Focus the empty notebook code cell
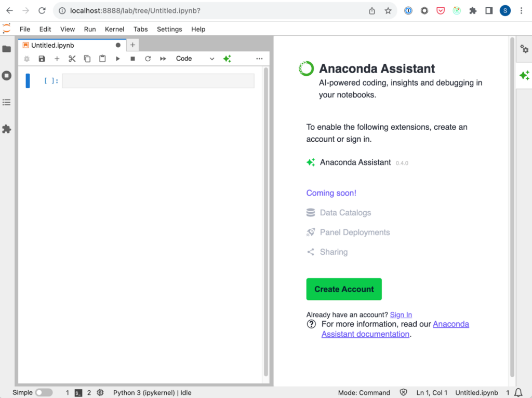Screen dimensions: 532x398 coord(158,81)
